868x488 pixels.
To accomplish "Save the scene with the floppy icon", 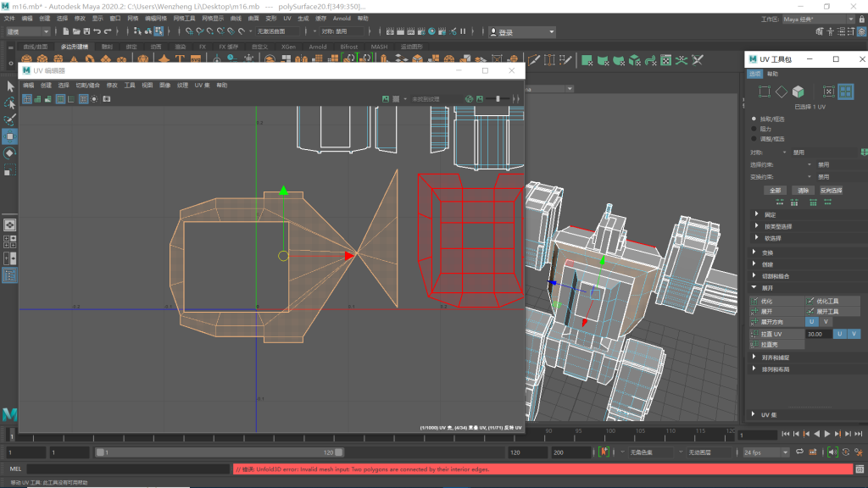I will point(86,31).
